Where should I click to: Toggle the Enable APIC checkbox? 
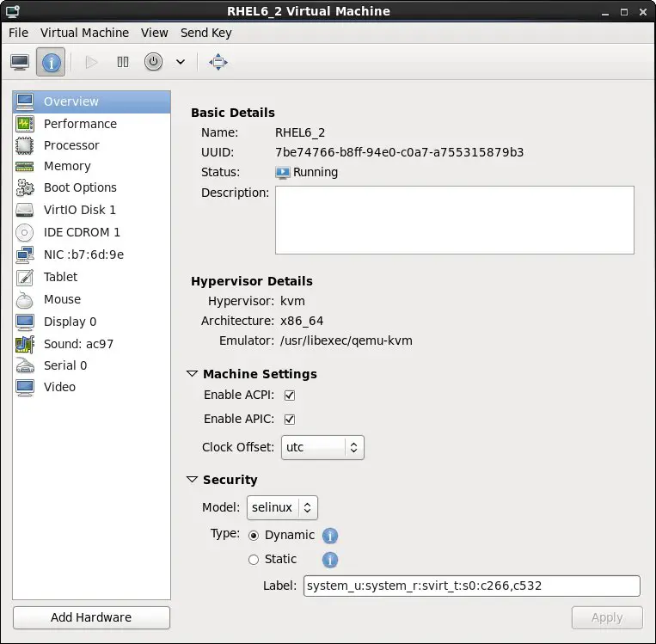(x=290, y=420)
